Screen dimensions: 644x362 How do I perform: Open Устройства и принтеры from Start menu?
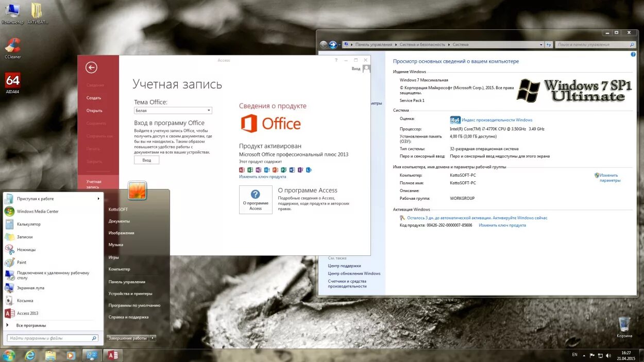[130, 294]
